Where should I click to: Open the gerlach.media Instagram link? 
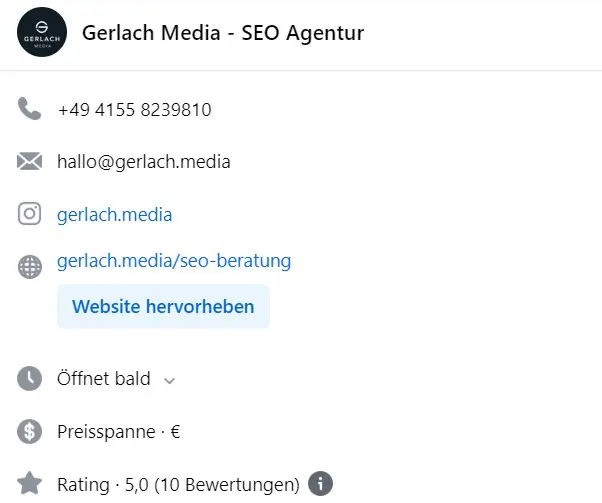[114, 214]
